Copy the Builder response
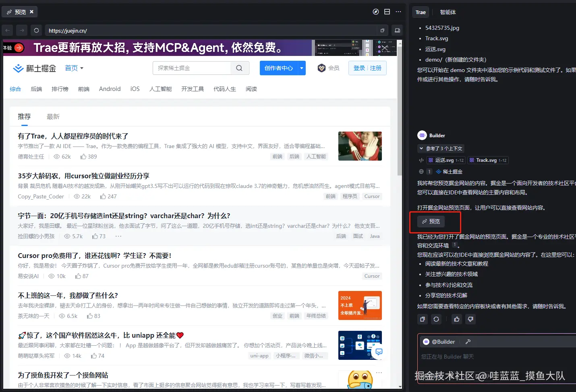576x392 pixels. pyautogui.click(x=423, y=319)
